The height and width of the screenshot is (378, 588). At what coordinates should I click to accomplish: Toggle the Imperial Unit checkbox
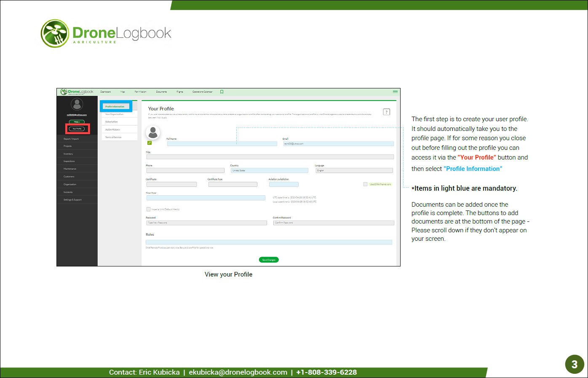(x=148, y=209)
